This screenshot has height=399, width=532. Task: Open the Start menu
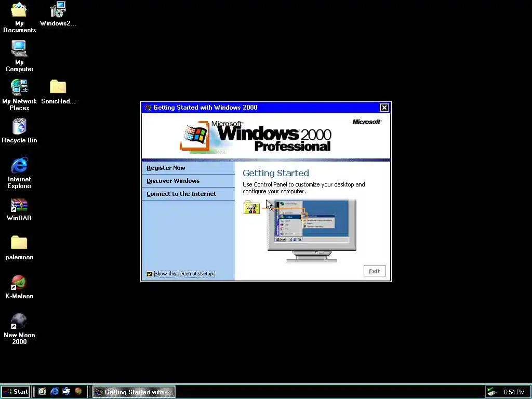coord(16,392)
